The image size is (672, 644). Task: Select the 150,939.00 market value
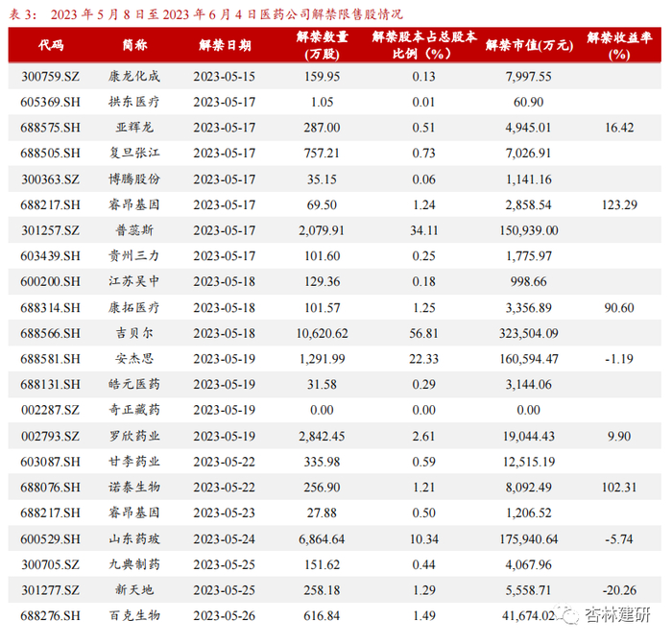529,230
